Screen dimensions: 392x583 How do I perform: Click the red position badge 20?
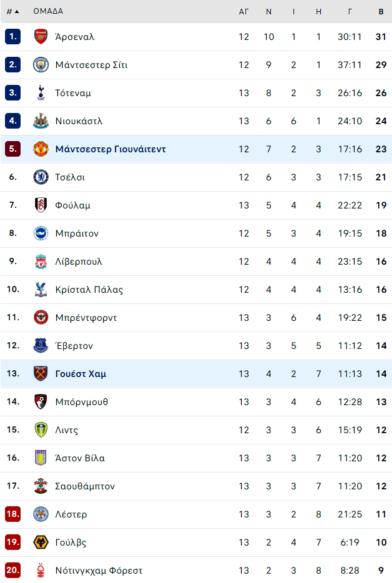(x=13, y=571)
